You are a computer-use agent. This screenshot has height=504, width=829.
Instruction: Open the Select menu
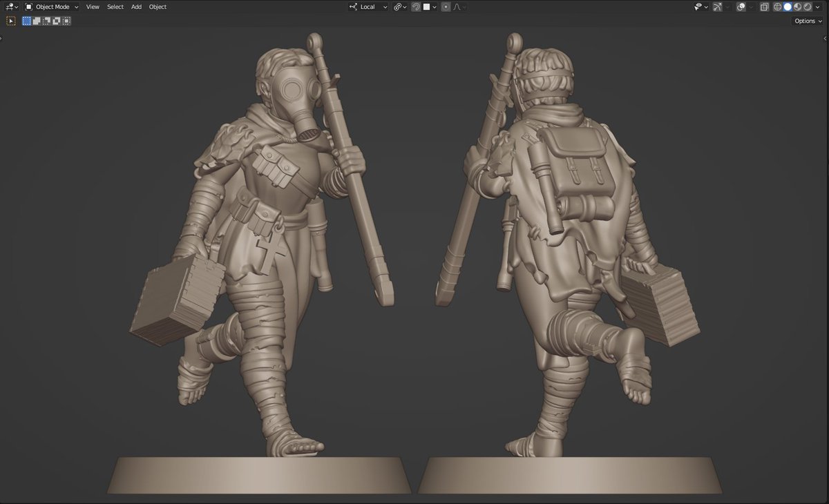115,6
